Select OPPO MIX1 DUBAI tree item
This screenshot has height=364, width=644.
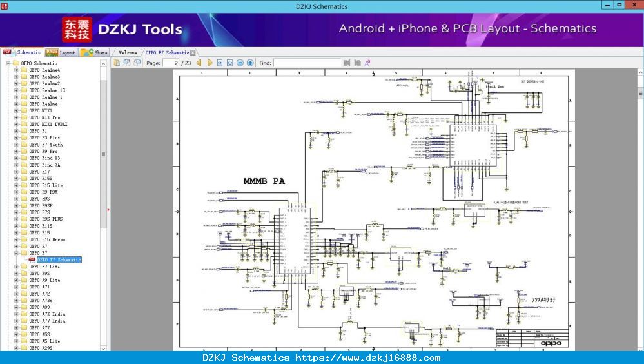(x=48, y=124)
